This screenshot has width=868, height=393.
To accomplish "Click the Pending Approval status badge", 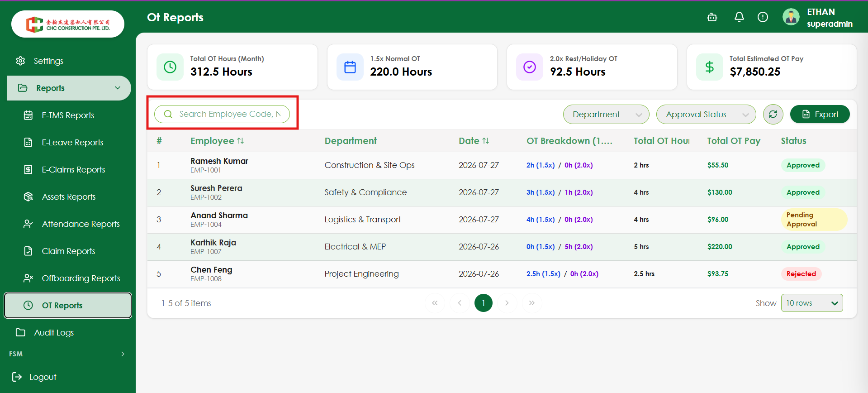I will 814,220.
